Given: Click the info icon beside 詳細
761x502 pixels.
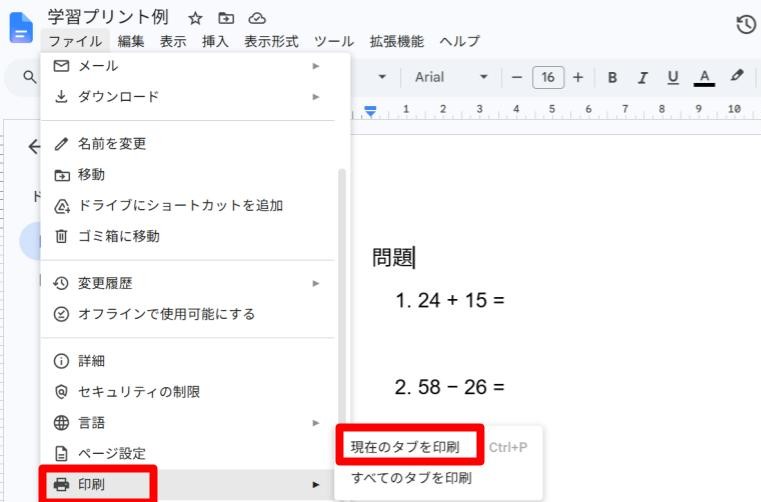Looking at the screenshot, I should coord(61,361).
